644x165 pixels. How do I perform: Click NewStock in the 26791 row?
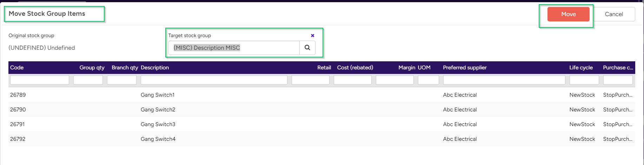click(x=582, y=124)
